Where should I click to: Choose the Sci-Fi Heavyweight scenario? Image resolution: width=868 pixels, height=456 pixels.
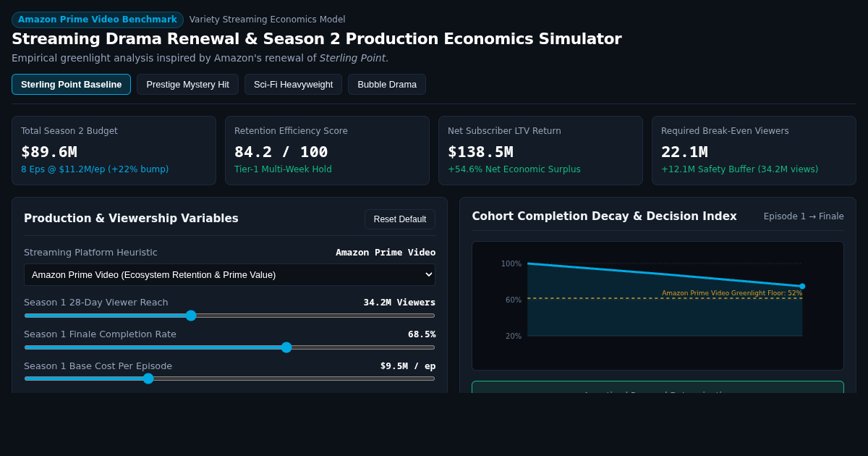pos(293,84)
